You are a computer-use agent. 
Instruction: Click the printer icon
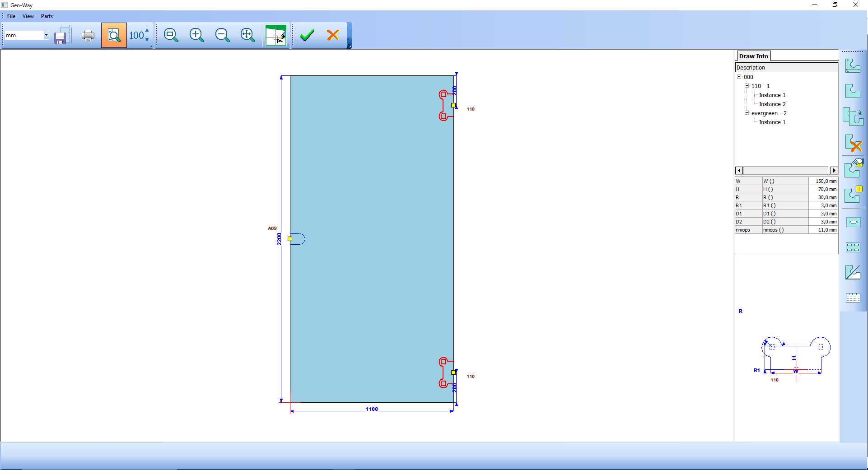tap(88, 35)
